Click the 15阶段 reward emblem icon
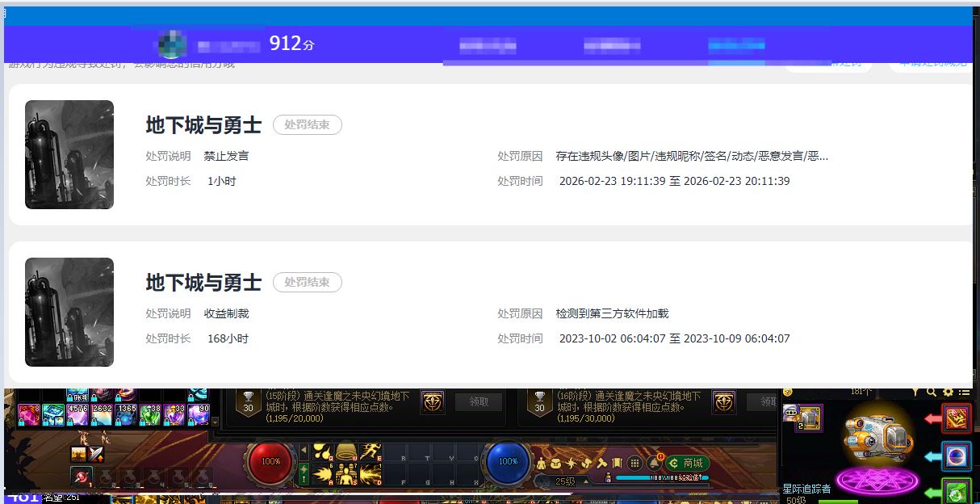The image size is (980, 504). pos(432,402)
